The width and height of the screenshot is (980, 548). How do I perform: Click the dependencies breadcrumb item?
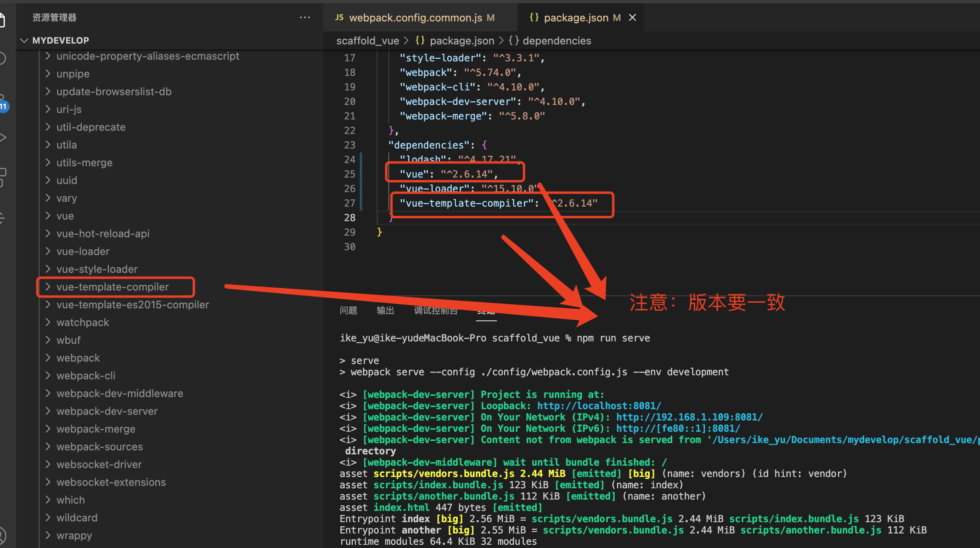coord(557,41)
